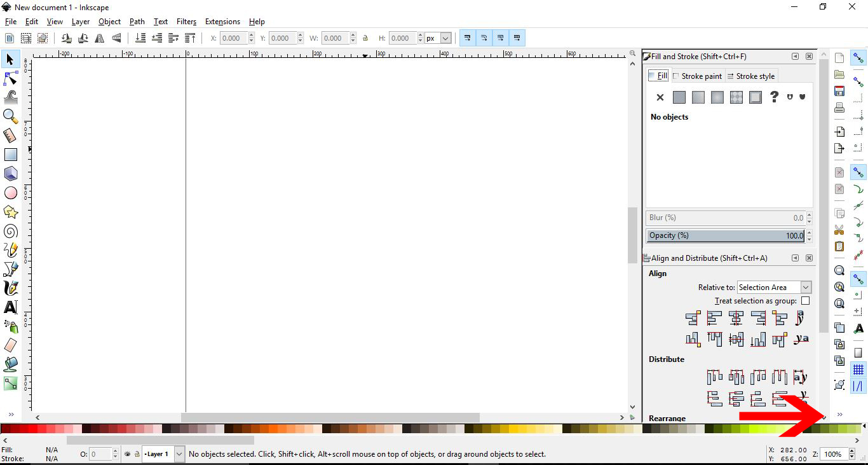The height and width of the screenshot is (465, 868).
Task: Set fill to no paint with X button
Action: click(x=660, y=97)
